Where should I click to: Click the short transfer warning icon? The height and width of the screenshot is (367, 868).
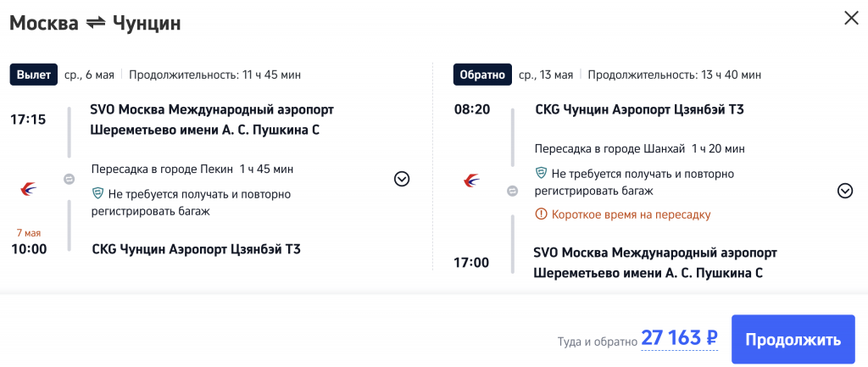[x=542, y=214]
